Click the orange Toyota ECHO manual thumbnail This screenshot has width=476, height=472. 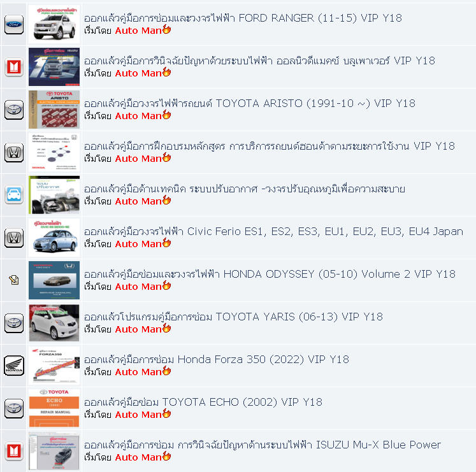pyautogui.click(x=54, y=408)
